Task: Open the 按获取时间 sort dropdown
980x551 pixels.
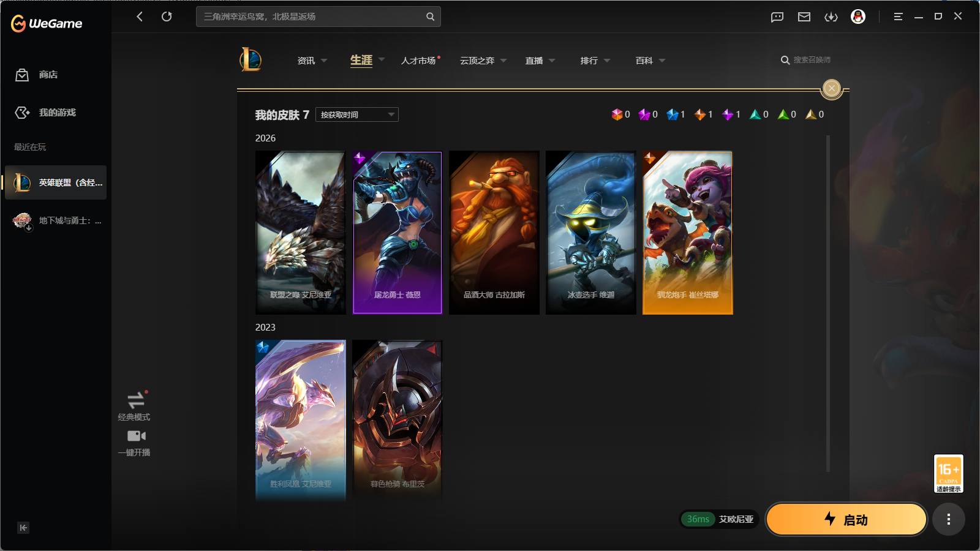Action: pyautogui.click(x=357, y=114)
